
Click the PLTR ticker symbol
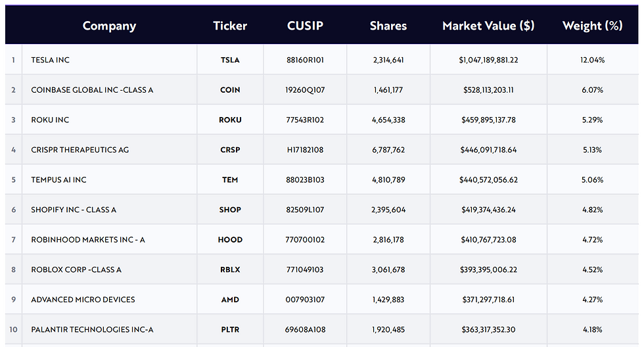tap(230, 330)
